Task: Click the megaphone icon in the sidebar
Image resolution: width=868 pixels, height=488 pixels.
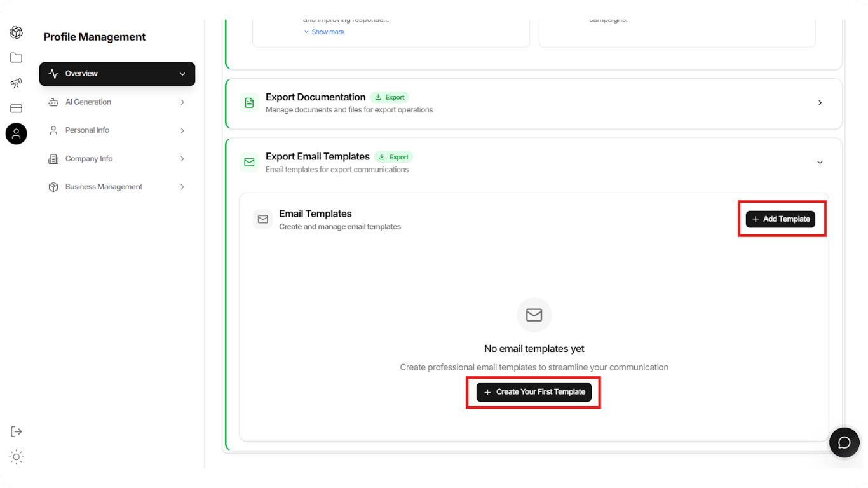Action: click(16, 83)
